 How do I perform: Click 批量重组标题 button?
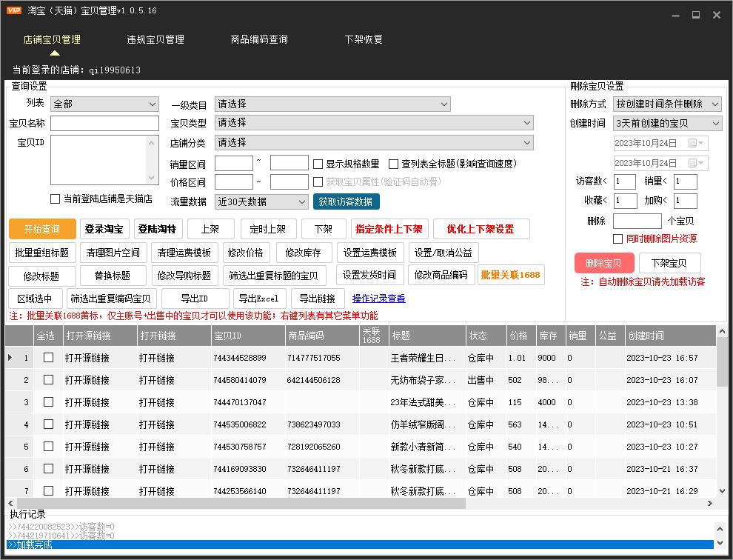[41, 253]
